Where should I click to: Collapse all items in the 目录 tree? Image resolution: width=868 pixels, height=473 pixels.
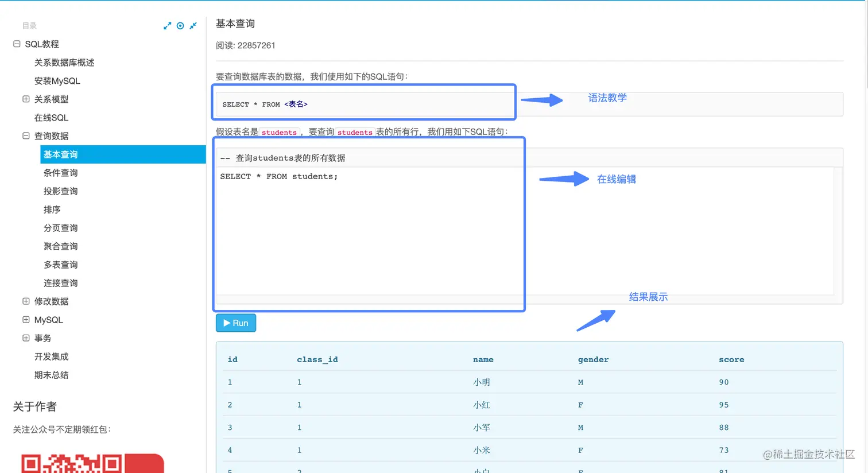(x=193, y=26)
